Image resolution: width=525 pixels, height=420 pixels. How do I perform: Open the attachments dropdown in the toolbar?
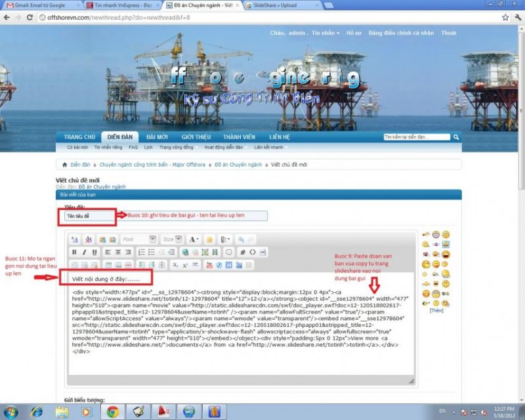point(225,240)
